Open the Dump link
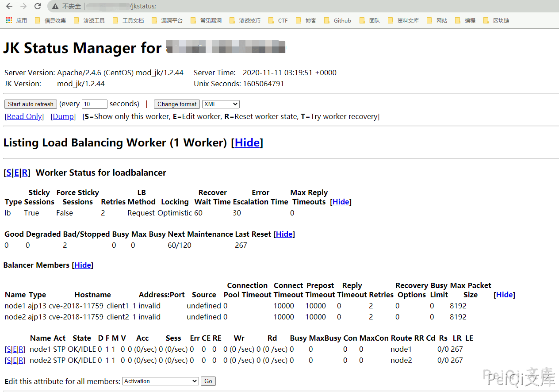Image resolution: width=559 pixels, height=392 pixels. (x=63, y=117)
